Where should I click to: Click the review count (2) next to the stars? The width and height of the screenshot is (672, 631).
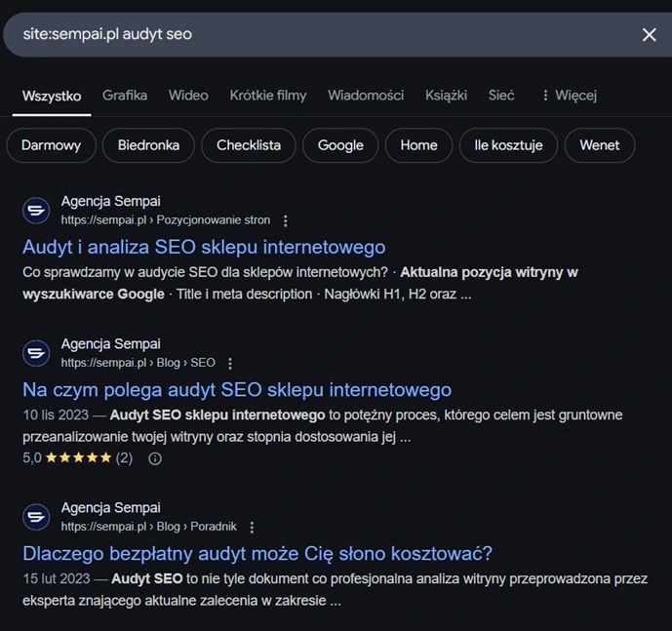tap(124, 458)
